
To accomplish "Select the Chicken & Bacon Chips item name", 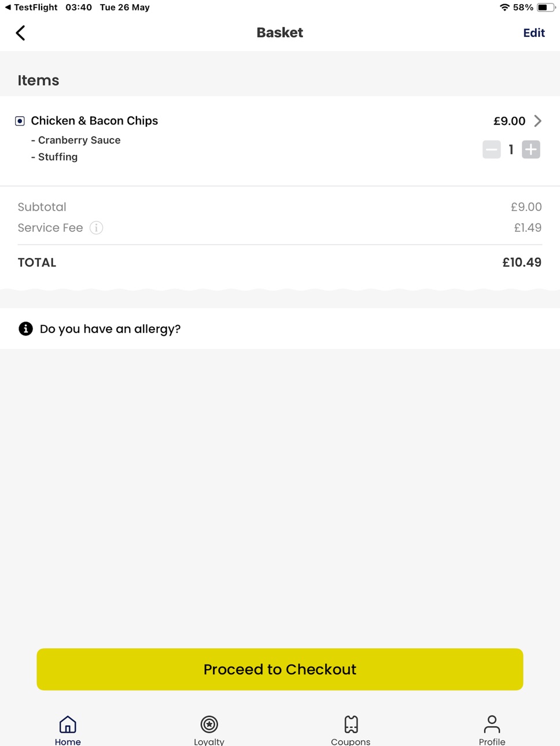I will point(94,121).
